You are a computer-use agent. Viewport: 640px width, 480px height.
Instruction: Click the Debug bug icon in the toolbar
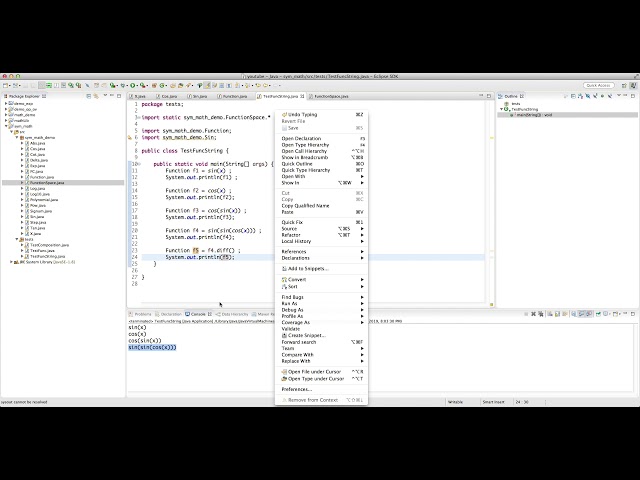point(122,85)
